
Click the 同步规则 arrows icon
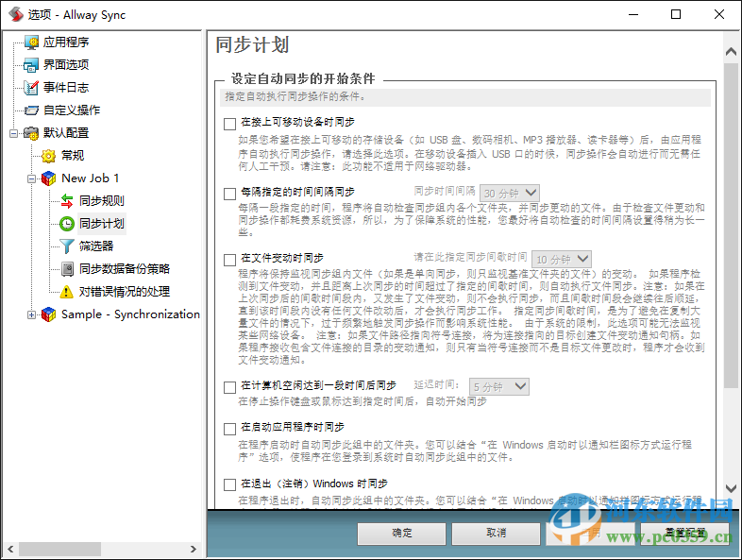click(67, 201)
